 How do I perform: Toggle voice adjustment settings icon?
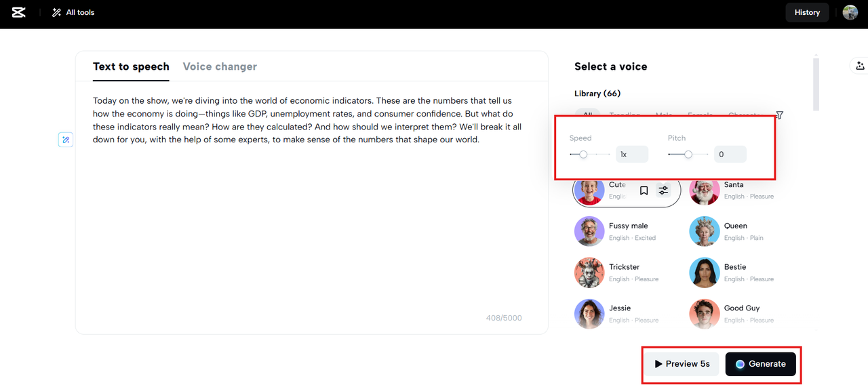tap(664, 191)
